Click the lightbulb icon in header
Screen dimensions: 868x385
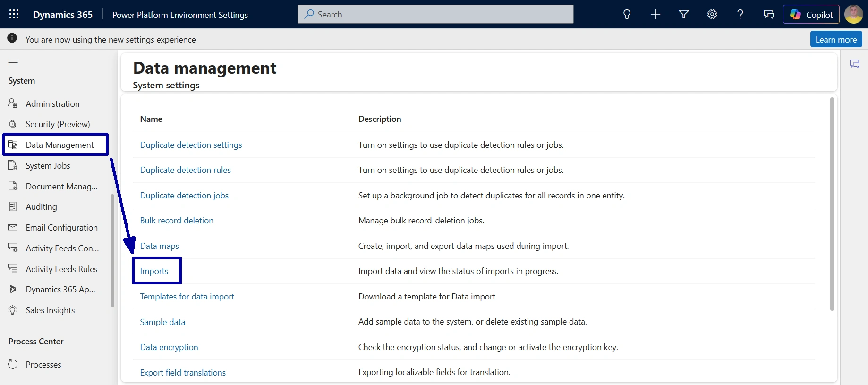(x=627, y=14)
